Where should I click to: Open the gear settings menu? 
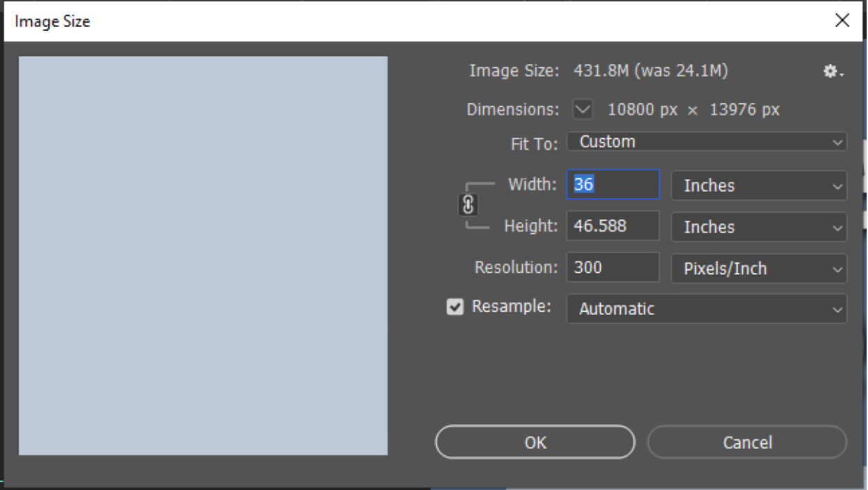click(x=833, y=71)
